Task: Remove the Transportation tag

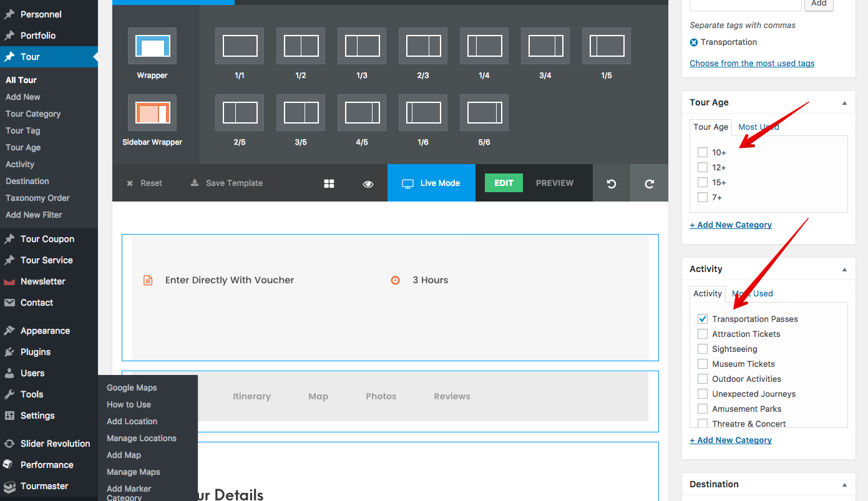Action: point(694,42)
